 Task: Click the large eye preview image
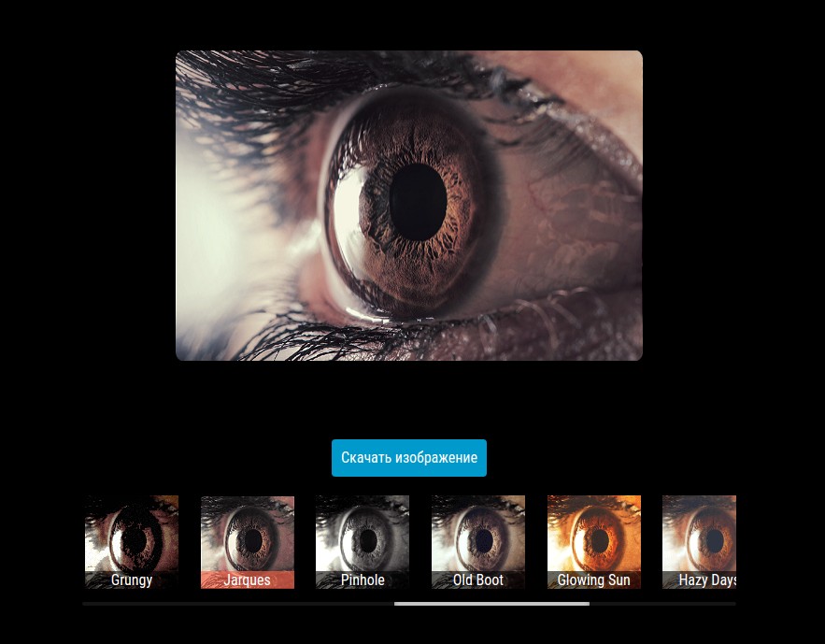click(x=409, y=205)
